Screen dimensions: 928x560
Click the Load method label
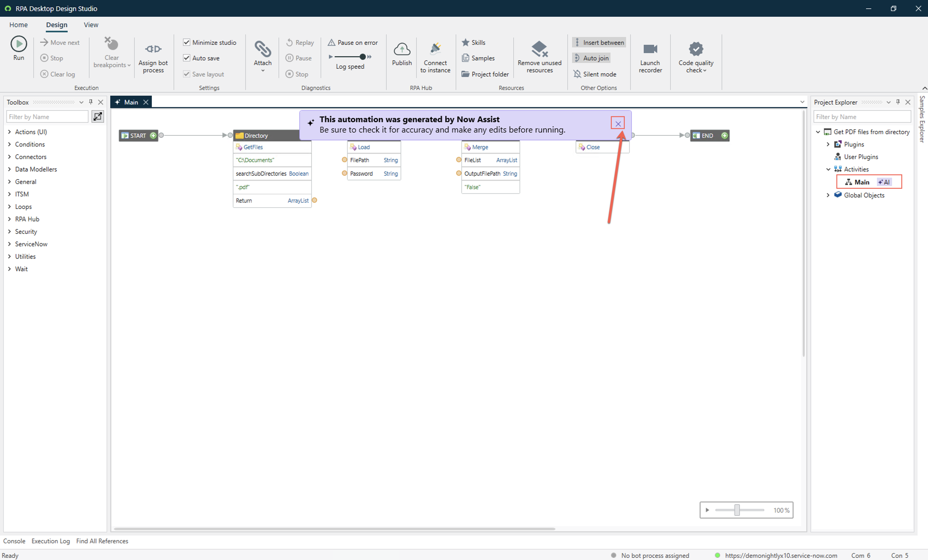point(363,147)
